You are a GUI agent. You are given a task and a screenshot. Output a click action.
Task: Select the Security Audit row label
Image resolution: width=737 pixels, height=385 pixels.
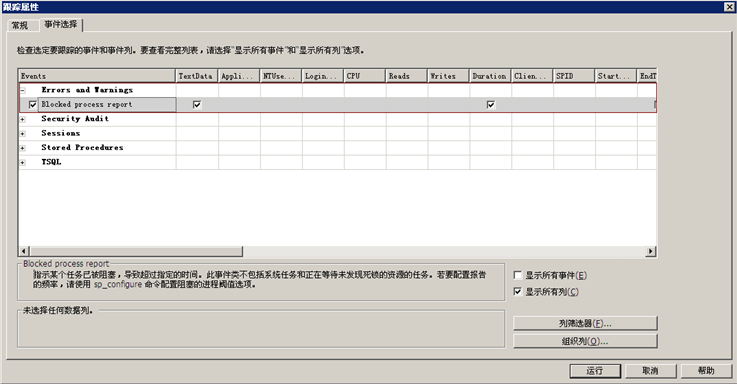75,119
